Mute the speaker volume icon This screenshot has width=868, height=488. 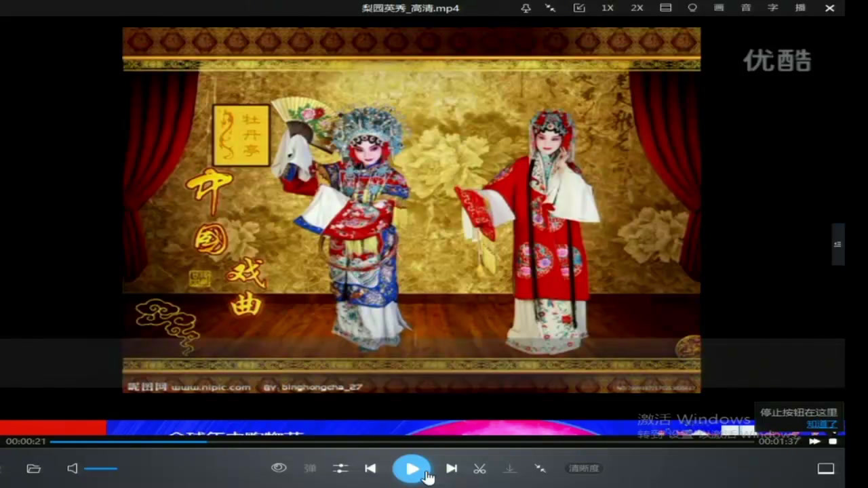[73, 468]
